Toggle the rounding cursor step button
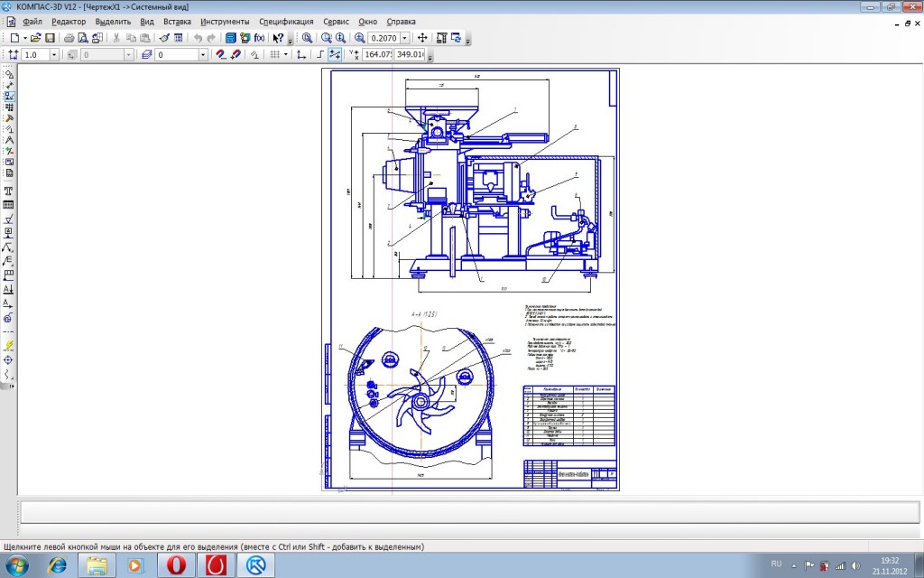The width and height of the screenshot is (924, 578). pyautogui.click(x=335, y=54)
